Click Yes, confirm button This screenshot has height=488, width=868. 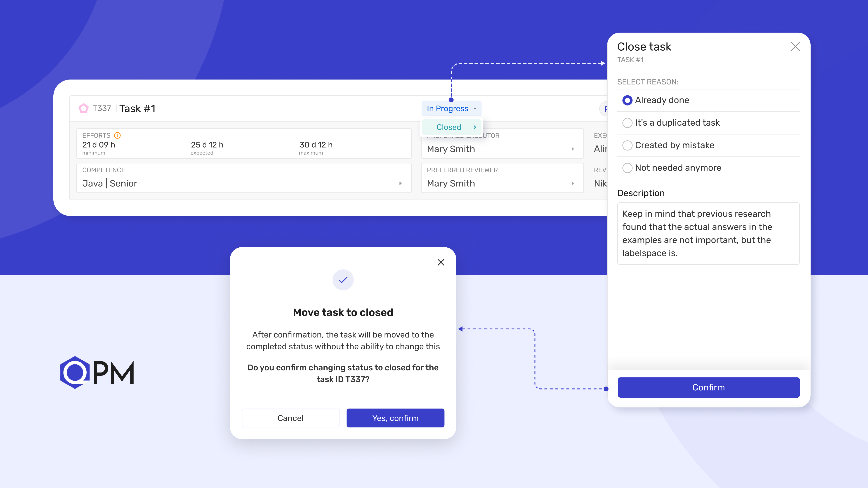395,418
